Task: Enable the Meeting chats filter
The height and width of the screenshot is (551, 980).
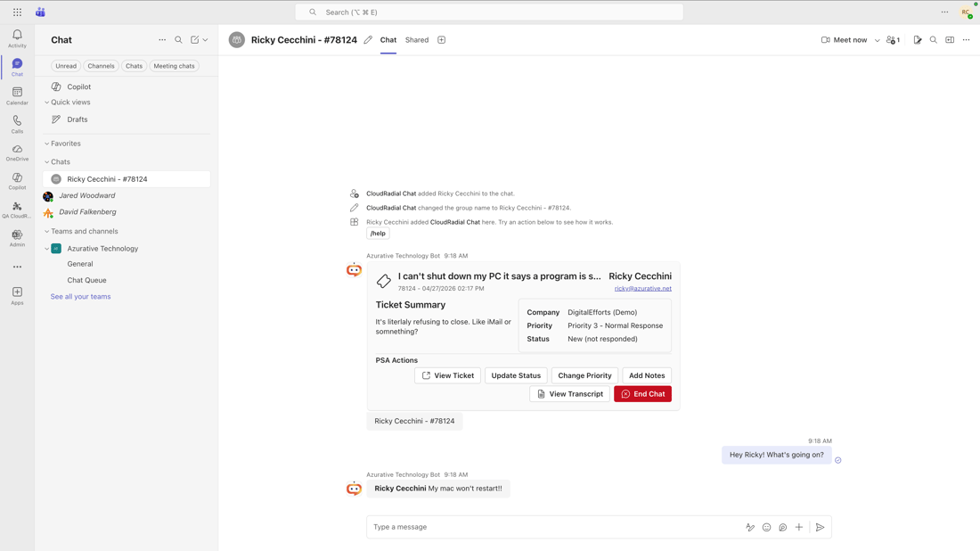Action: pyautogui.click(x=174, y=65)
